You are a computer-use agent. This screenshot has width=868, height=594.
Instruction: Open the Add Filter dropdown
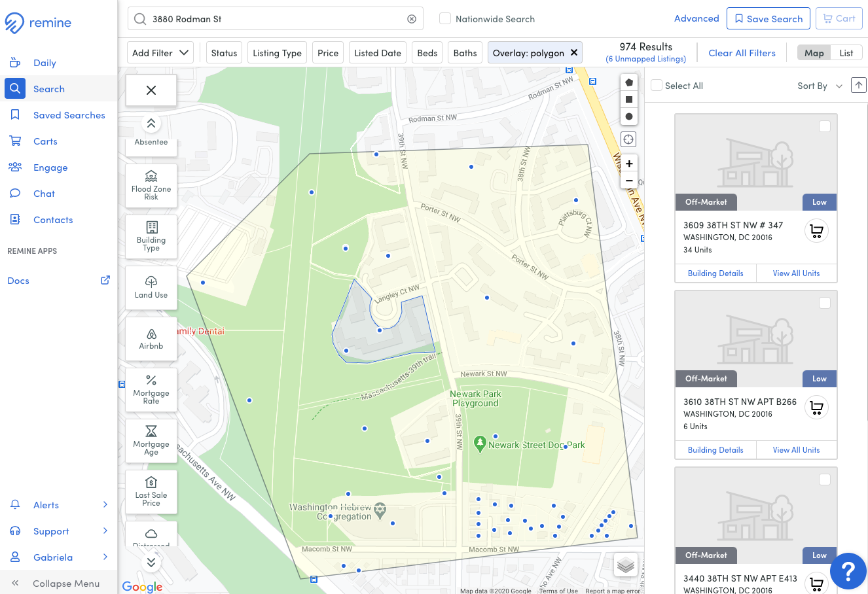tap(160, 53)
